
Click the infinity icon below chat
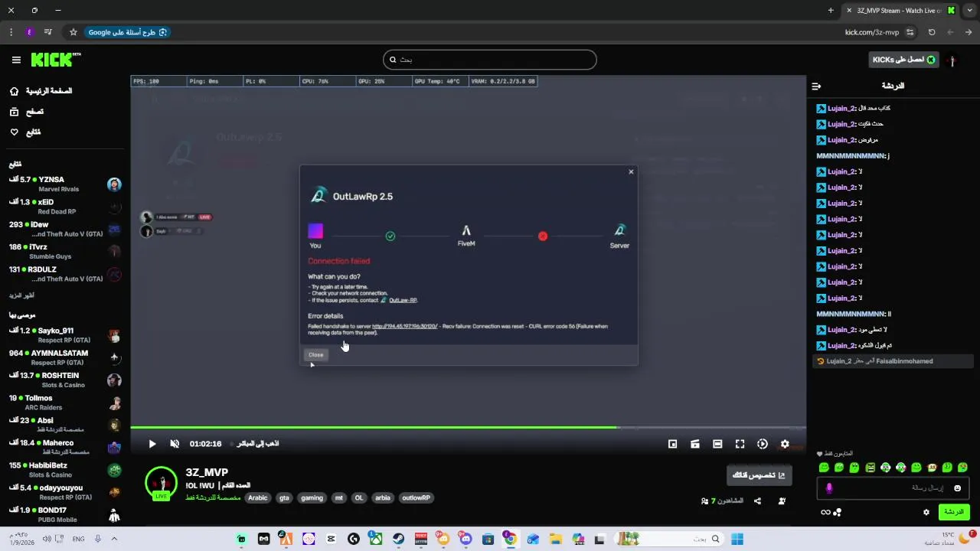[x=825, y=512]
